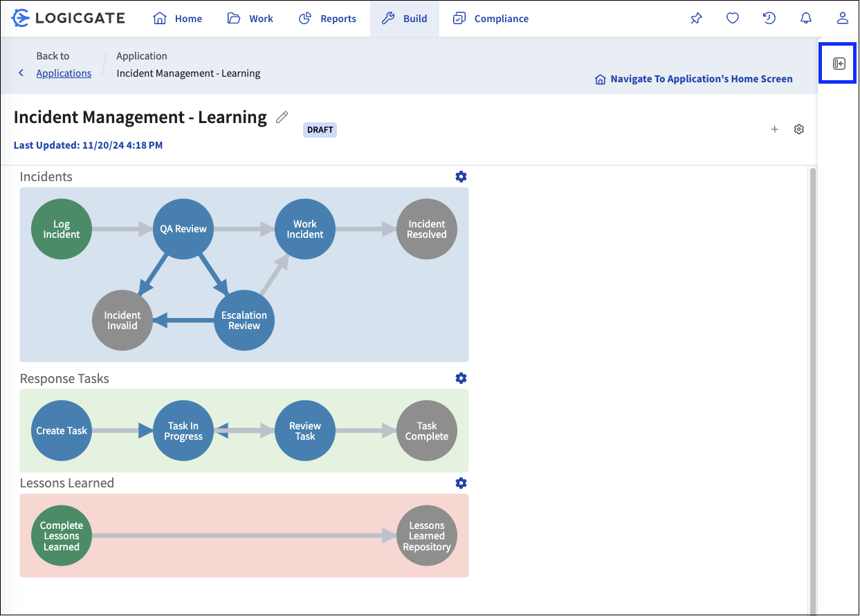Viewport: 860px width, 616px height.
Task: Open the Compliance menu
Action: (x=491, y=19)
